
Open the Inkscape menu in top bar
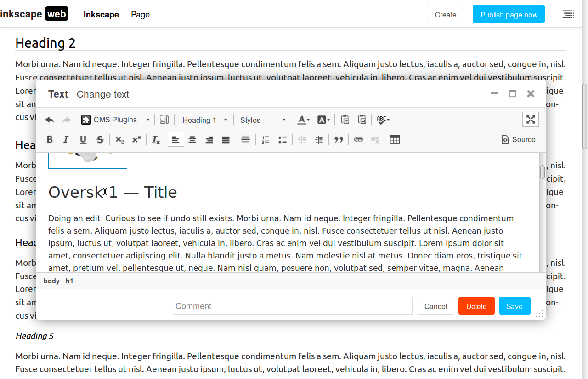click(x=101, y=15)
